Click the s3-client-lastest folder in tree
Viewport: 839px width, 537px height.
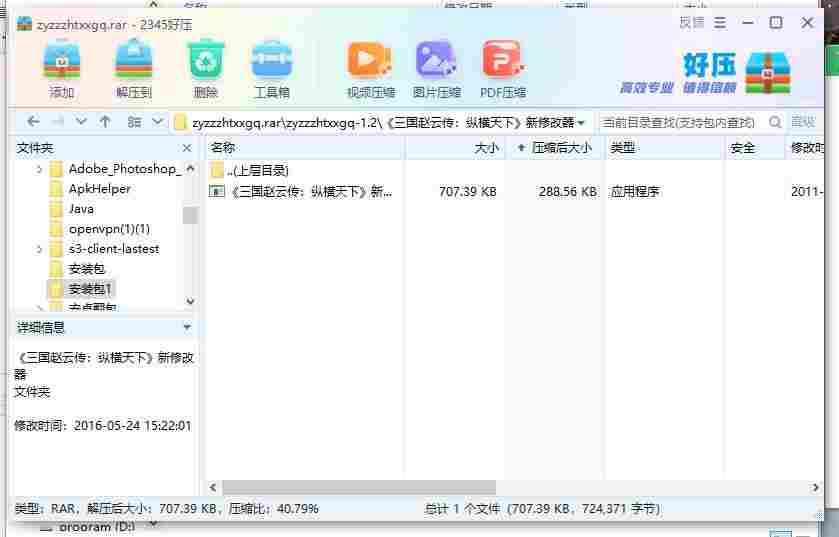tap(113, 249)
